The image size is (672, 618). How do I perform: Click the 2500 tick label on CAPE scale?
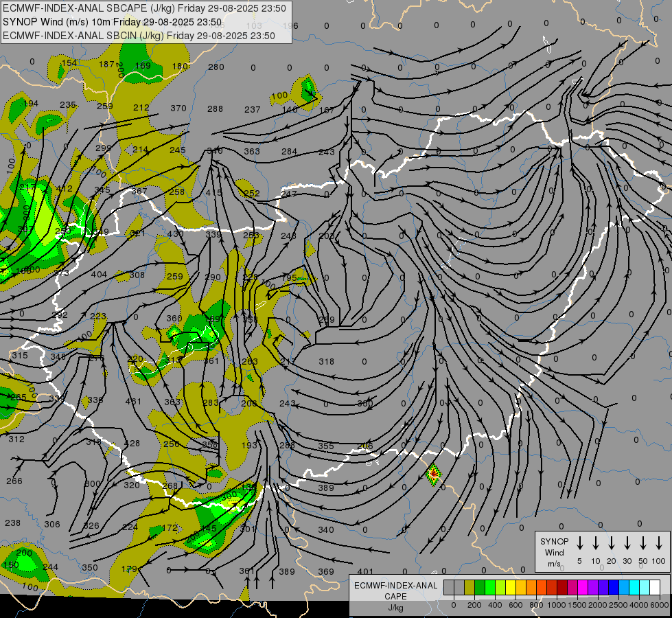click(618, 605)
